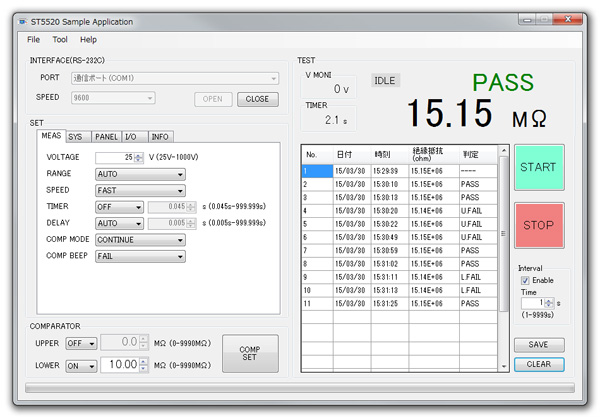Switch to the I/O tab
Viewport: 600px width, 418px height.
tap(135, 137)
